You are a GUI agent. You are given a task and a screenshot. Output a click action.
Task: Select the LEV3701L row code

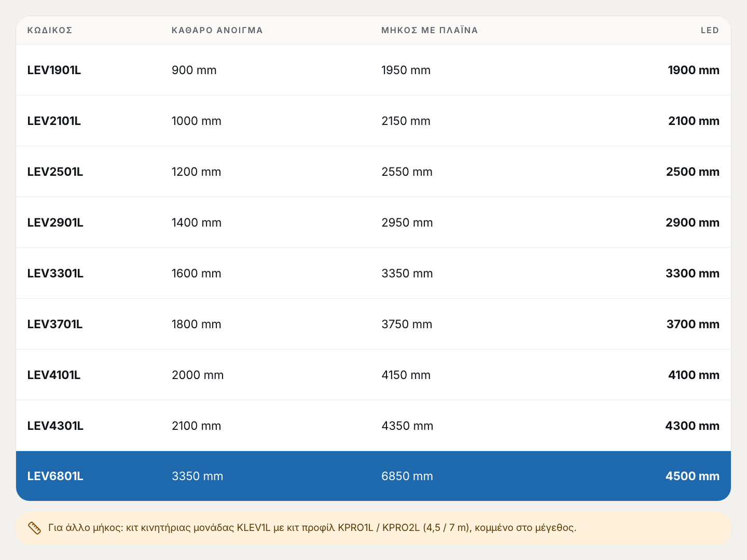pos(55,324)
